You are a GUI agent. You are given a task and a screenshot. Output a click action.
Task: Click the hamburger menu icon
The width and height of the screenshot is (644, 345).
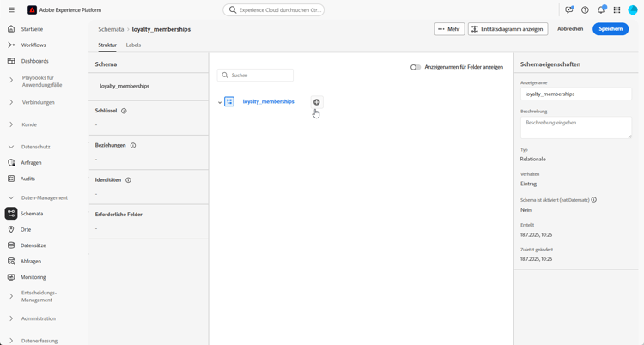pos(11,10)
